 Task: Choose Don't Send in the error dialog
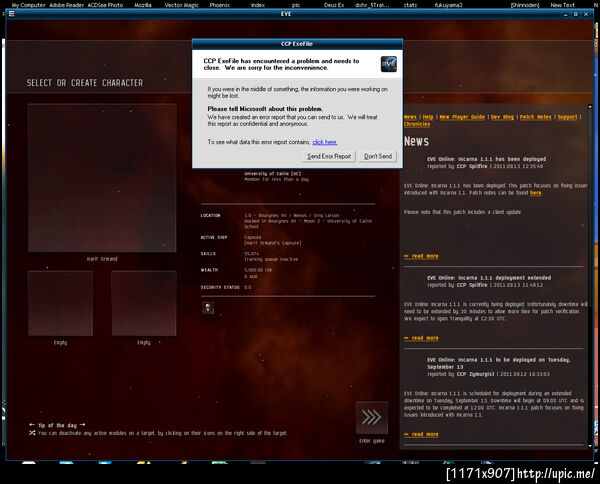(378, 156)
